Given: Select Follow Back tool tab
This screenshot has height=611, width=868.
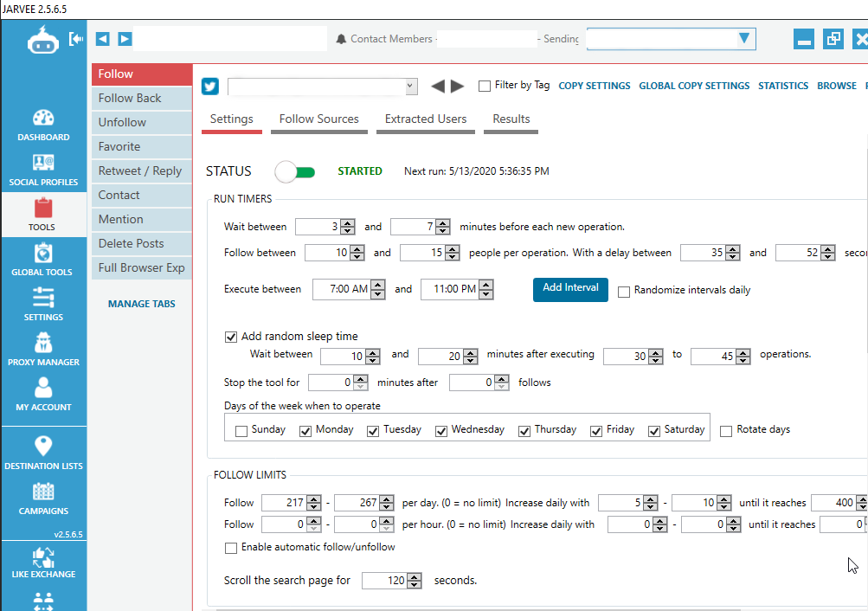Looking at the screenshot, I should pos(142,98).
